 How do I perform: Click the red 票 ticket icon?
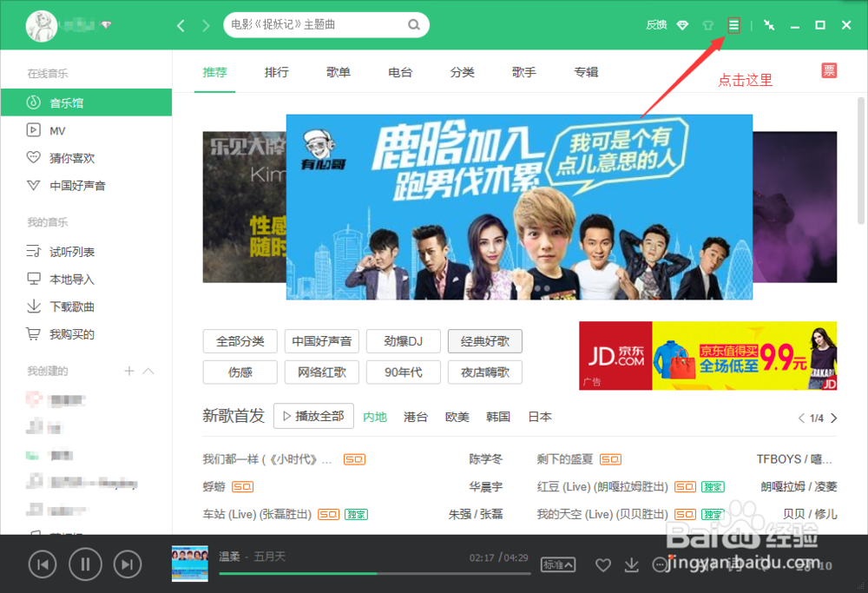(829, 70)
